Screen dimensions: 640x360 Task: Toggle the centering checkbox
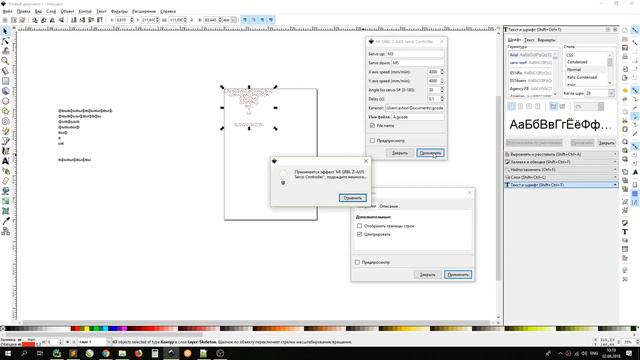point(359,234)
